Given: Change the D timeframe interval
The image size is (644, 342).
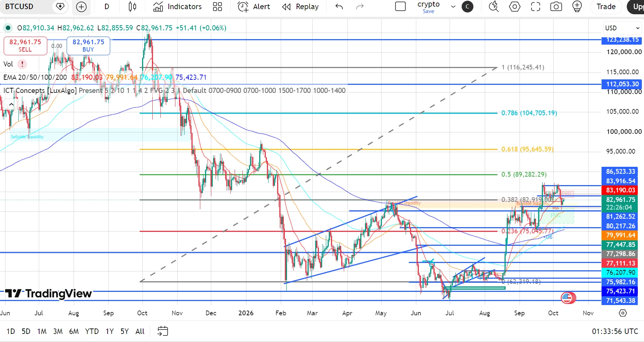Looking at the screenshot, I should click(107, 7).
